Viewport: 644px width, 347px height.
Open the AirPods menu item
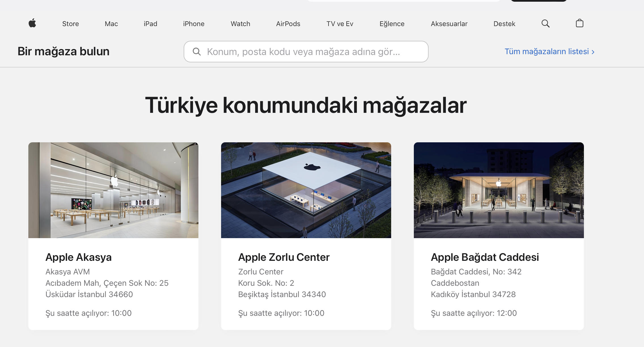click(288, 24)
